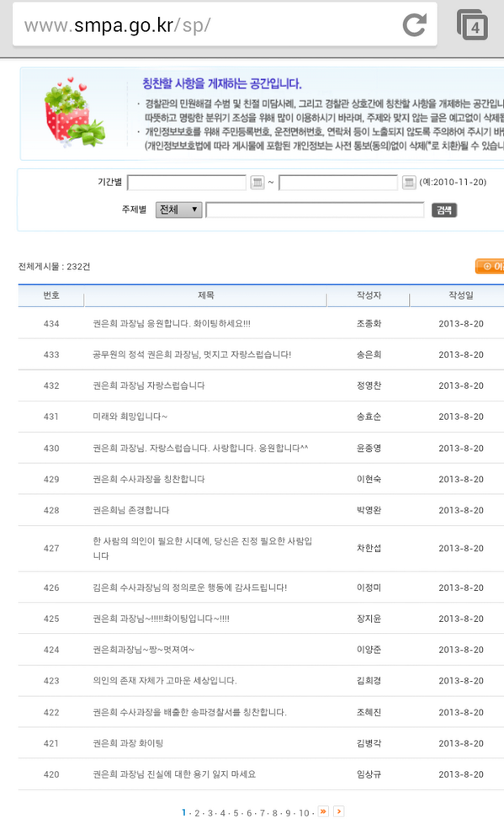This screenshot has height=824, width=504.
Task: Click author name 임상규
Action: pos(369,774)
